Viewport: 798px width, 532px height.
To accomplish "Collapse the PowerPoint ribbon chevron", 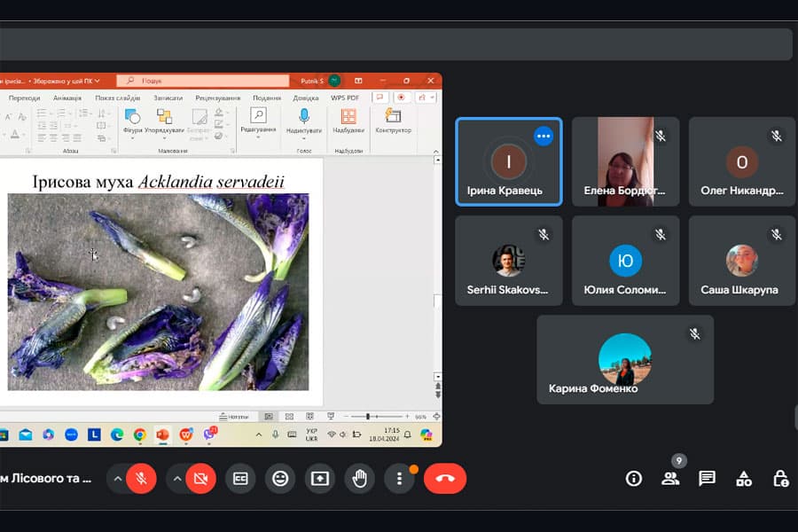I will click(x=435, y=152).
